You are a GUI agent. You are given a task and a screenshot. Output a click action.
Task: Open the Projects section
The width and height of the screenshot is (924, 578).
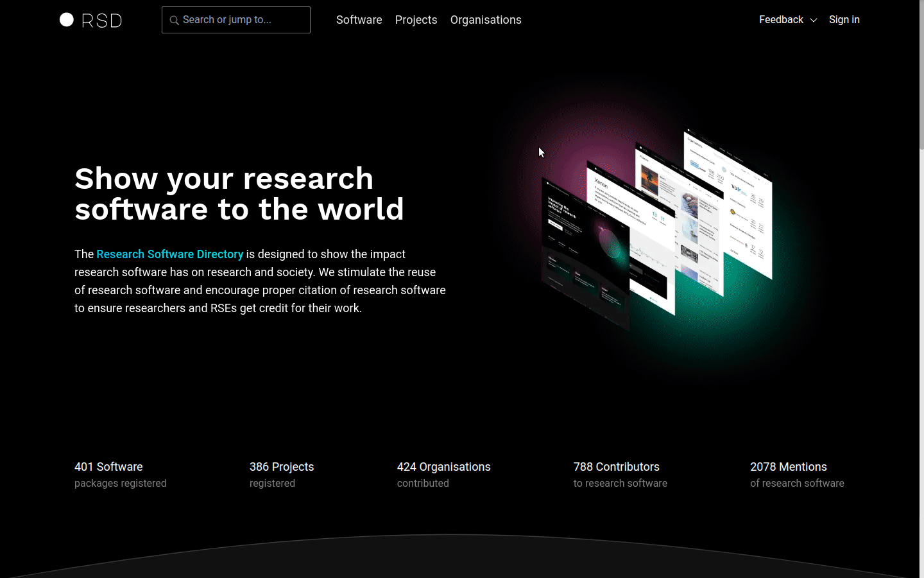(416, 20)
